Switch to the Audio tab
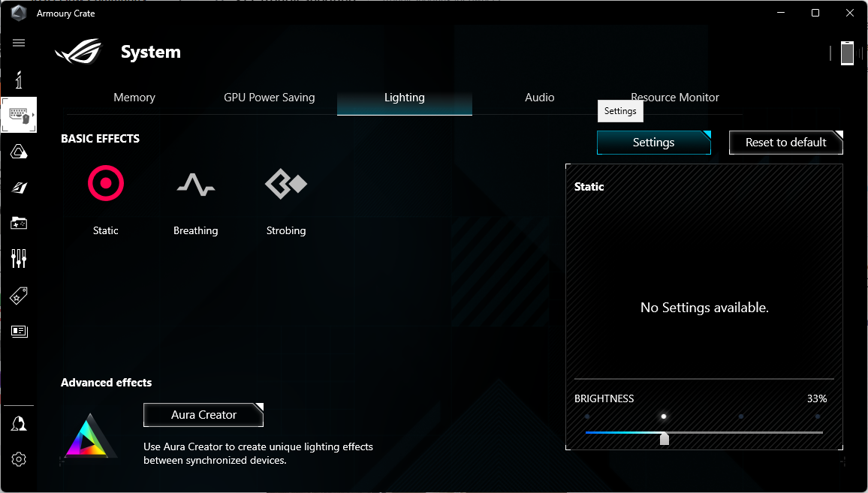This screenshot has width=868, height=493. pos(540,98)
